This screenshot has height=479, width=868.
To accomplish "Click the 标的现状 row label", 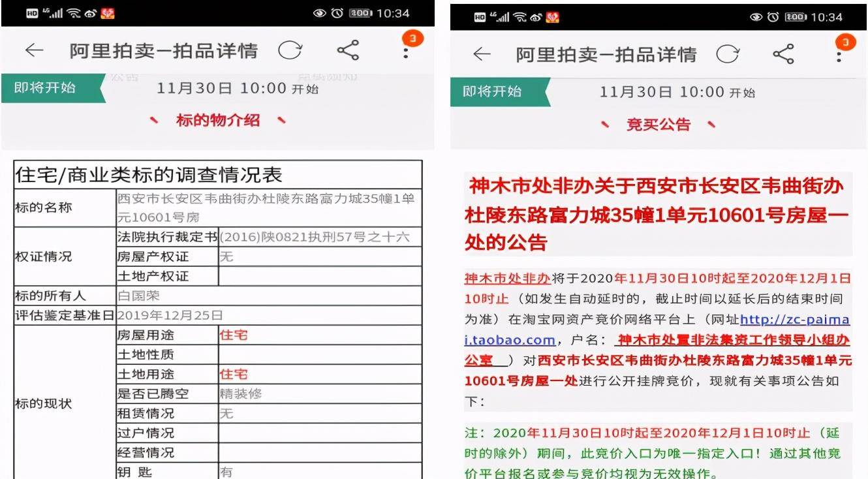I will point(43,404).
